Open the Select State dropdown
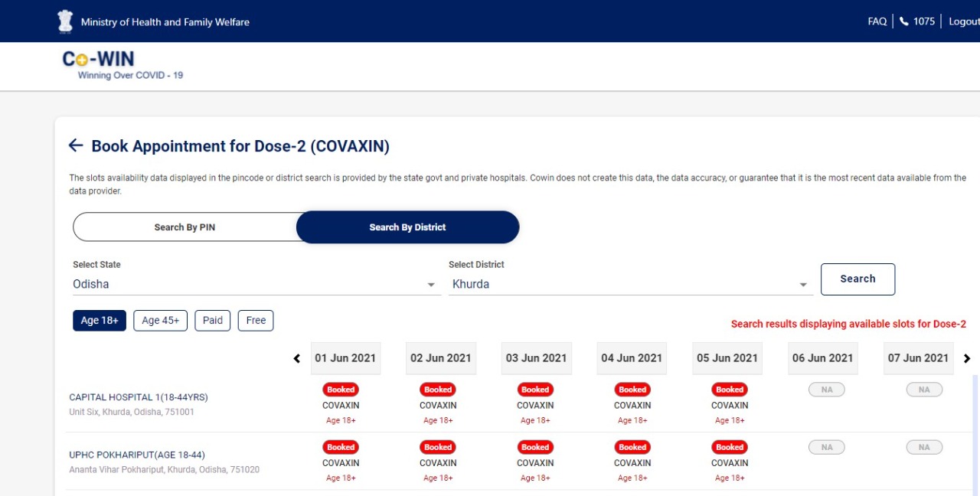The width and height of the screenshot is (980, 496). tap(256, 284)
